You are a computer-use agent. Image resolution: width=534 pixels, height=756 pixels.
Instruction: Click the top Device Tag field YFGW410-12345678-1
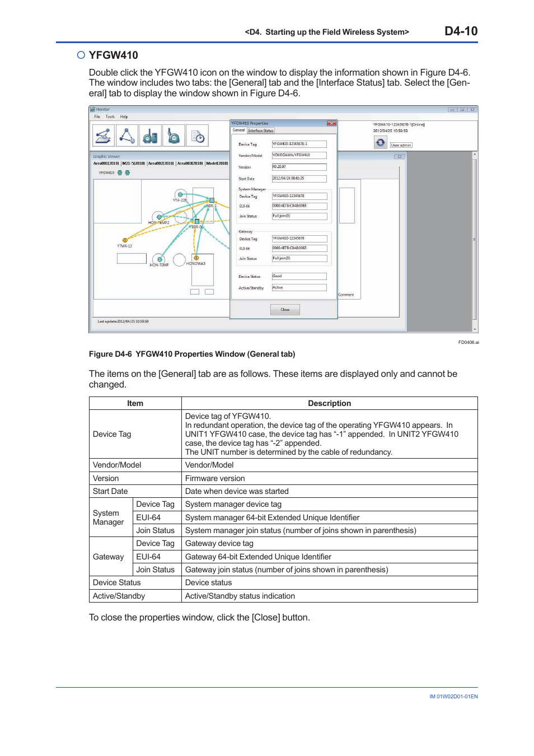pyautogui.click(x=299, y=144)
